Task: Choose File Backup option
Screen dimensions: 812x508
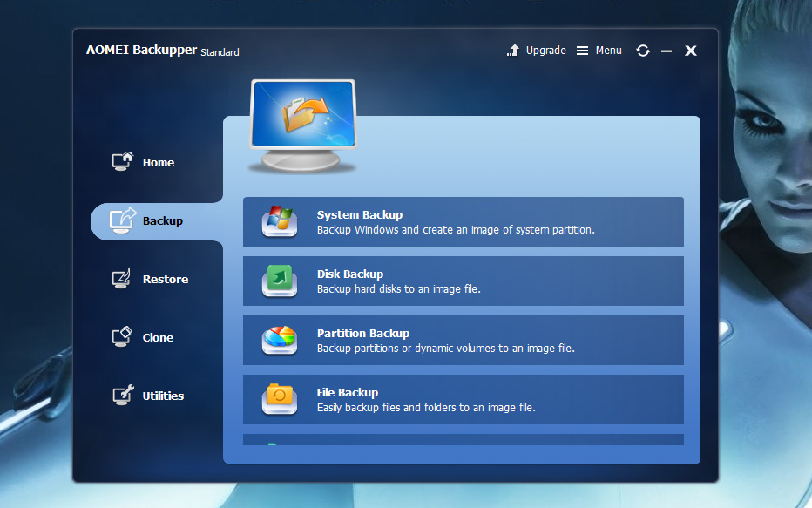Action: (463, 400)
